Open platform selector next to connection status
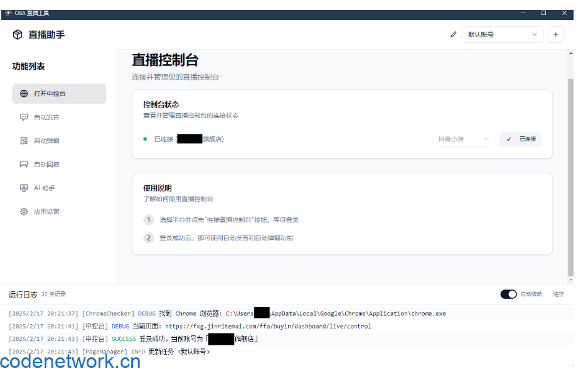The height and width of the screenshot is (368, 588). [464, 139]
